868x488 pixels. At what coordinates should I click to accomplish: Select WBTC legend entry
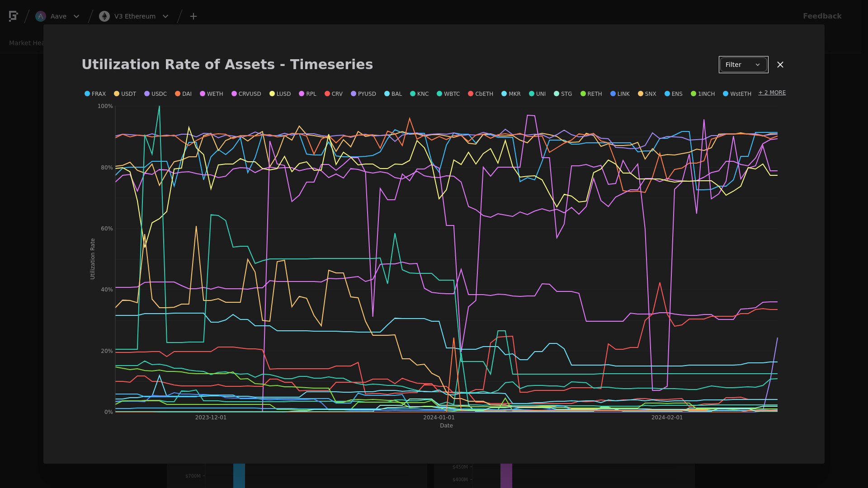pyautogui.click(x=448, y=94)
